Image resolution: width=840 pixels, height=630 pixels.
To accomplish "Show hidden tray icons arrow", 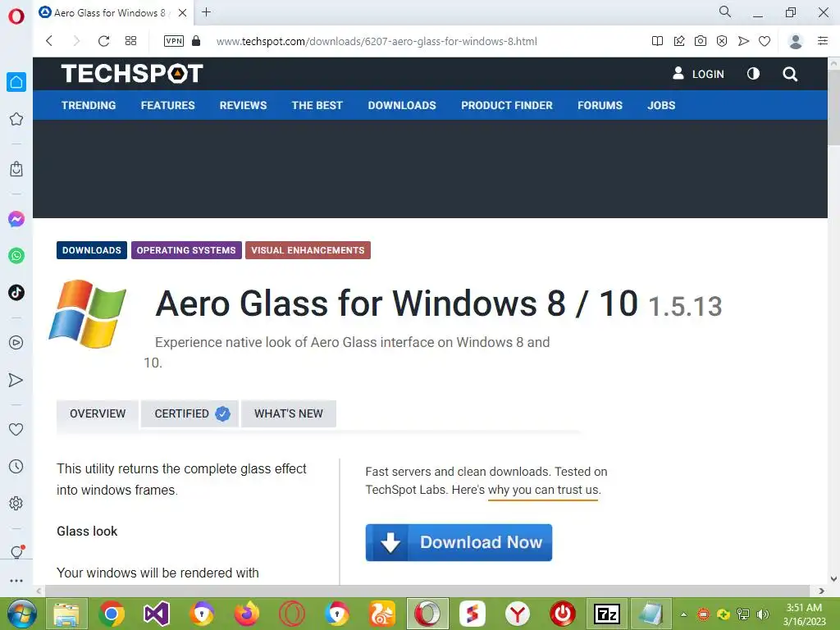I will tap(683, 614).
